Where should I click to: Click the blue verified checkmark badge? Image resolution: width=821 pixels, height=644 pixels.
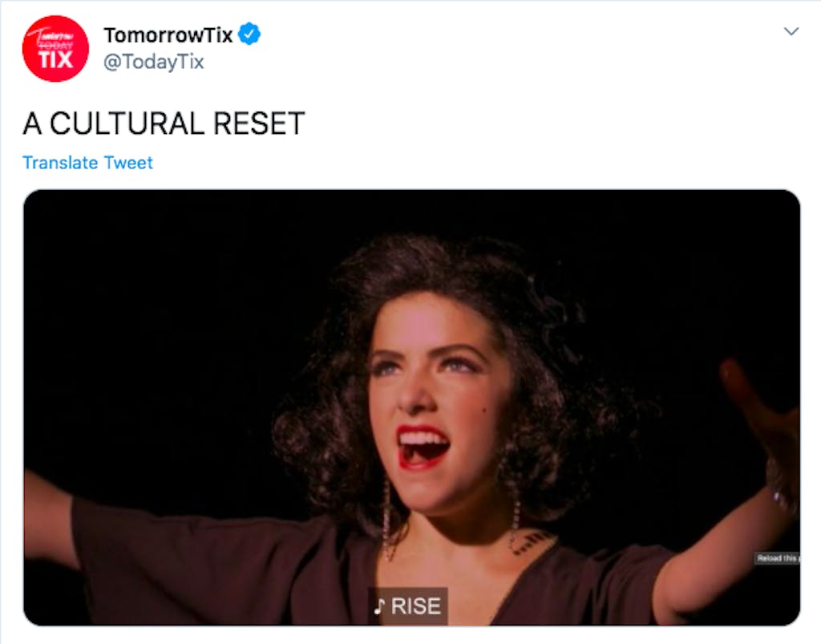point(249,34)
